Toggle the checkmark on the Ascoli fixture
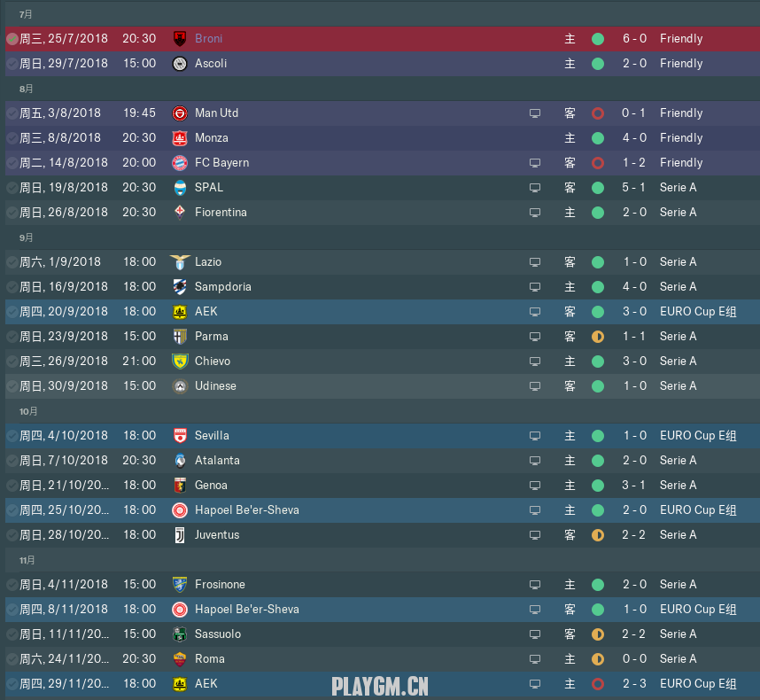 pos(12,64)
